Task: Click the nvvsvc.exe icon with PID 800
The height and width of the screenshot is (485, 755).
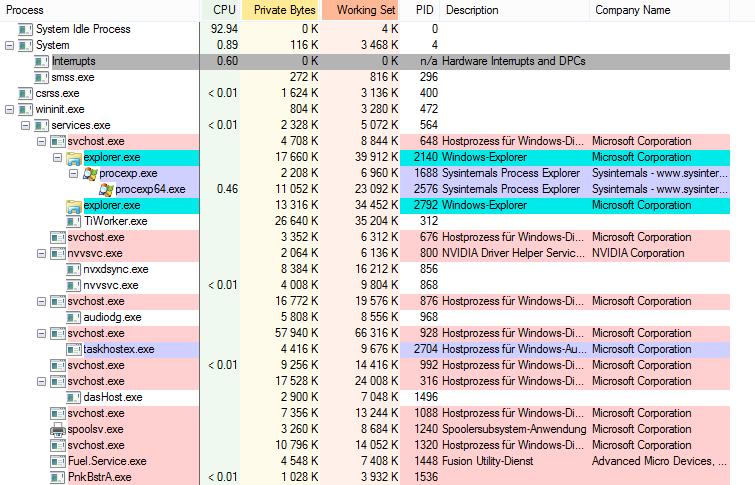Action: click(x=58, y=254)
